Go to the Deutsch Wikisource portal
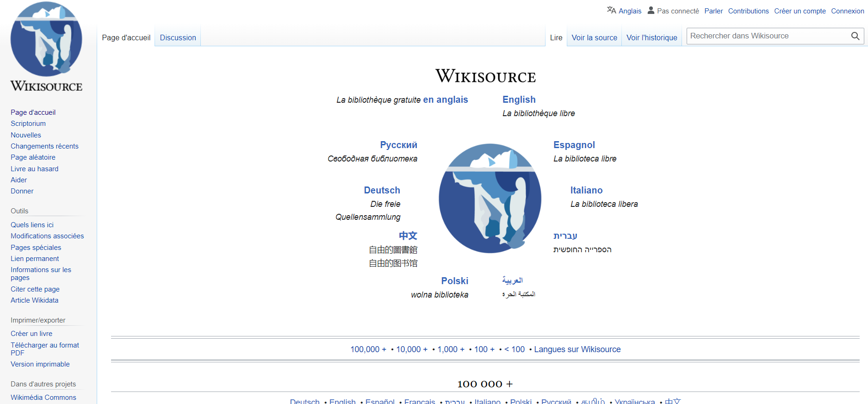The width and height of the screenshot is (868, 404). click(382, 190)
